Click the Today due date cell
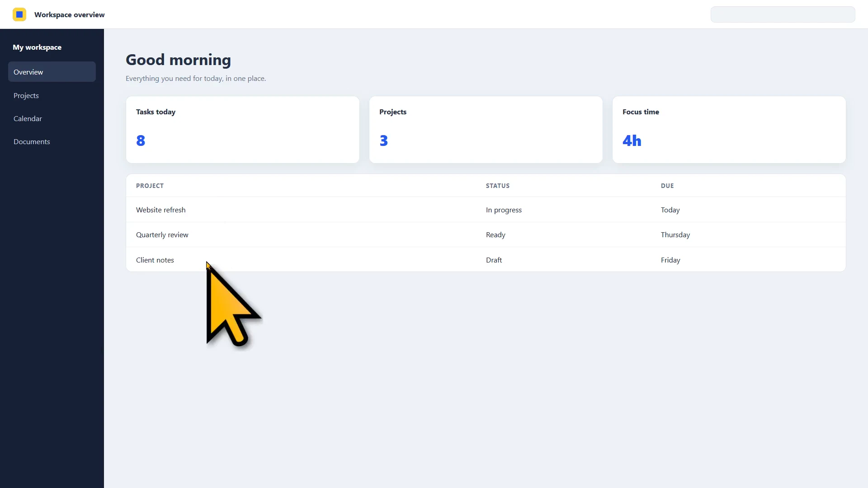This screenshot has height=488, width=868. (x=670, y=210)
